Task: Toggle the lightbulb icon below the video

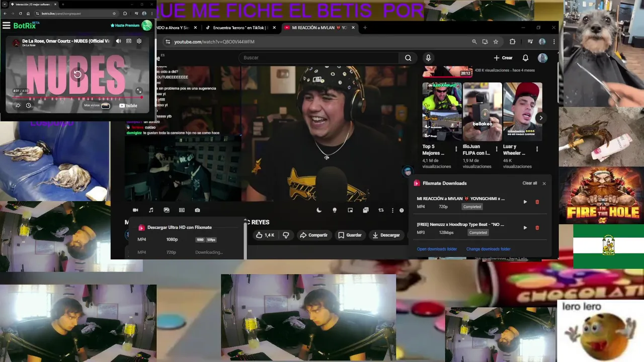Action: [335, 210]
